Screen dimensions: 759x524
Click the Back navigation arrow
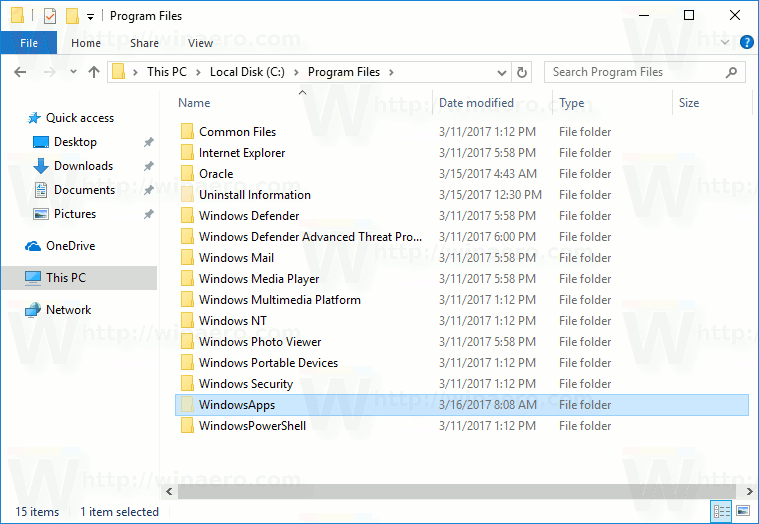tap(21, 72)
